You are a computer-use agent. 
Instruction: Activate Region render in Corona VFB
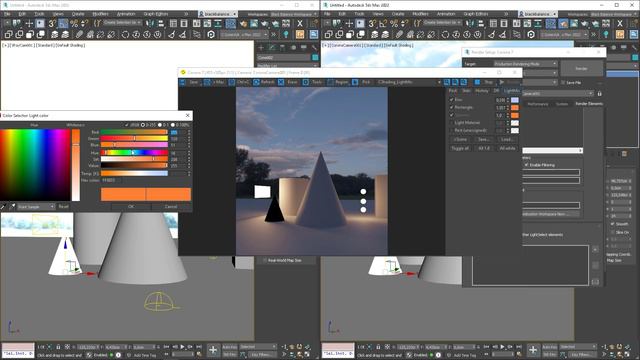(x=338, y=82)
